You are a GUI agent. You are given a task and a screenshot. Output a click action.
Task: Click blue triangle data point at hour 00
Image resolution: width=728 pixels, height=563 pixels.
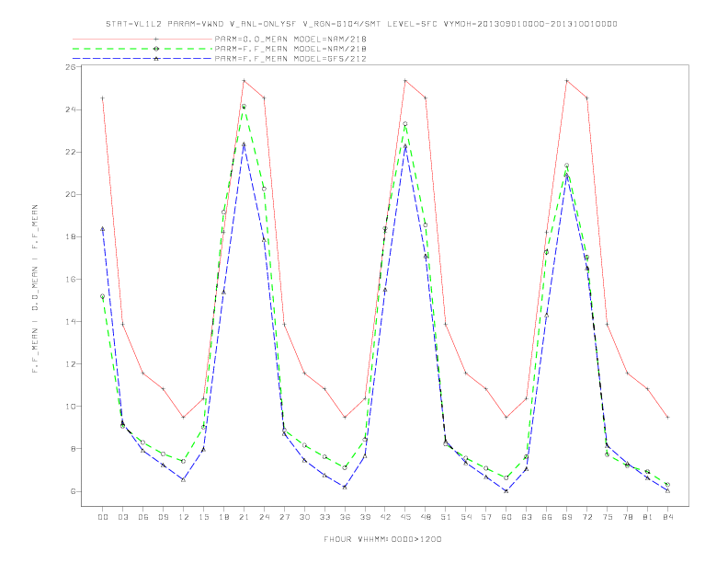click(103, 229)
